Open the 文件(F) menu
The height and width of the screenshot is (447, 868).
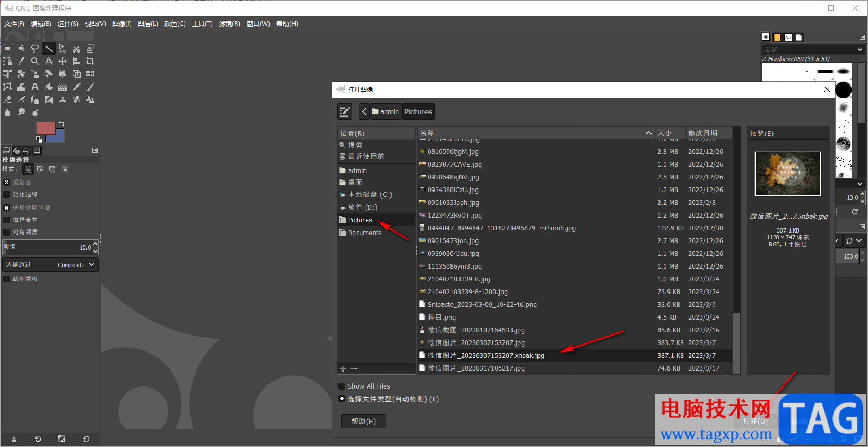pos(14,24)
